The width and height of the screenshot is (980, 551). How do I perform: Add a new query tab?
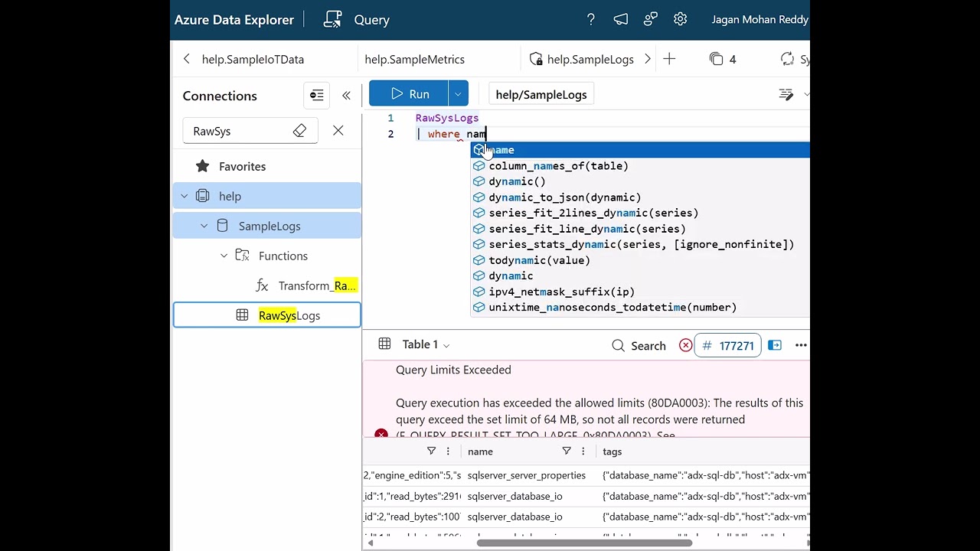pos(669,59)
